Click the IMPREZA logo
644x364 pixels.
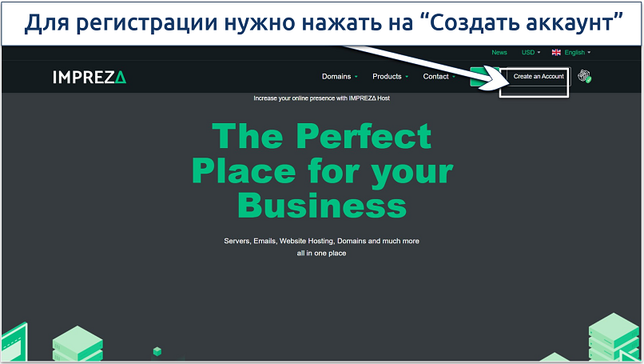pos(89,77)
